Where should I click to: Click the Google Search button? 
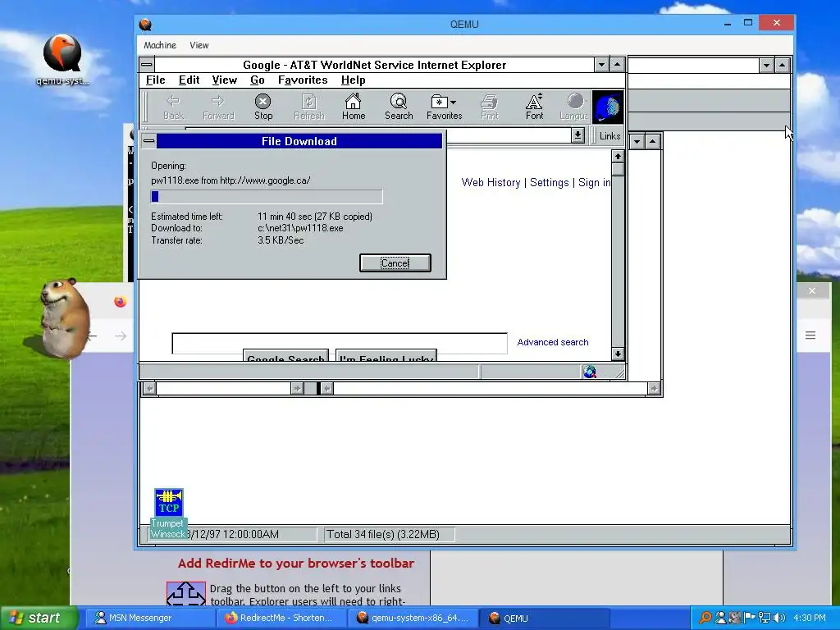[286, 356]
